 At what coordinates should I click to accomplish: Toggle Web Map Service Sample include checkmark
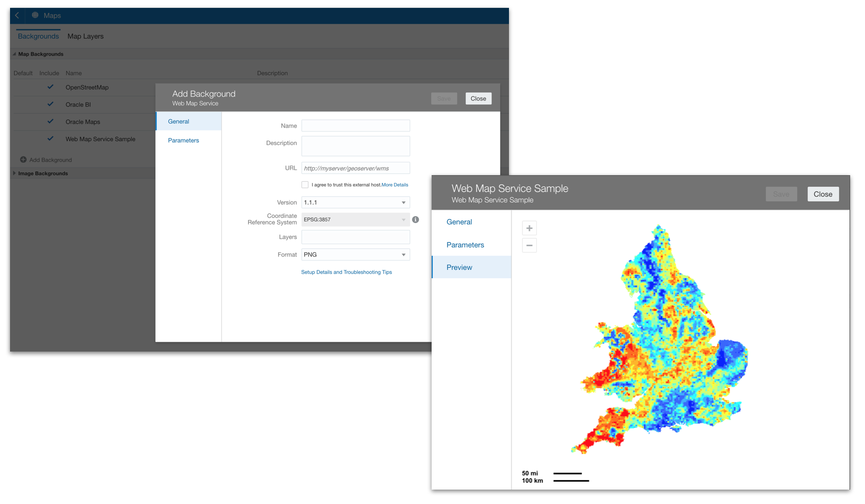[x=50, y=139]
